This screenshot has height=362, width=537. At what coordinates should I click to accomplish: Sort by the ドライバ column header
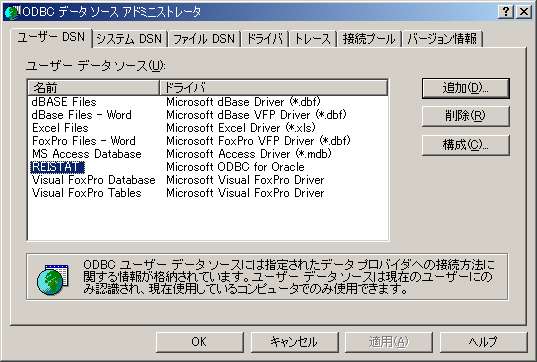(274, 88)
